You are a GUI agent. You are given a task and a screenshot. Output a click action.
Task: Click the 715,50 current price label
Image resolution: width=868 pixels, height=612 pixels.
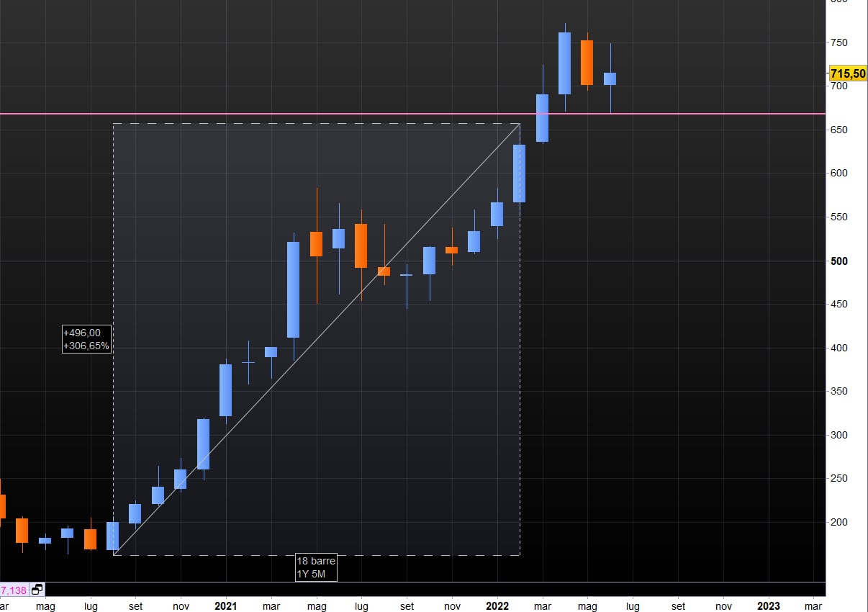[x=847, y=73]
